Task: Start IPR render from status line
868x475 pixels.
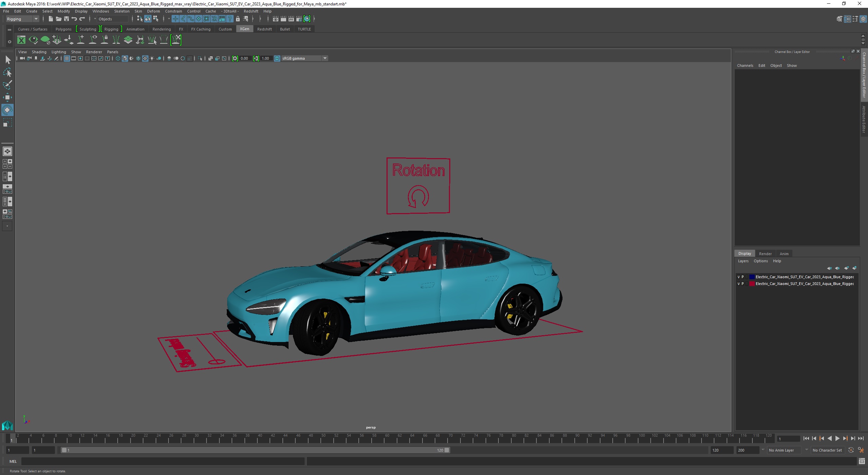Action: click(291, 19)
